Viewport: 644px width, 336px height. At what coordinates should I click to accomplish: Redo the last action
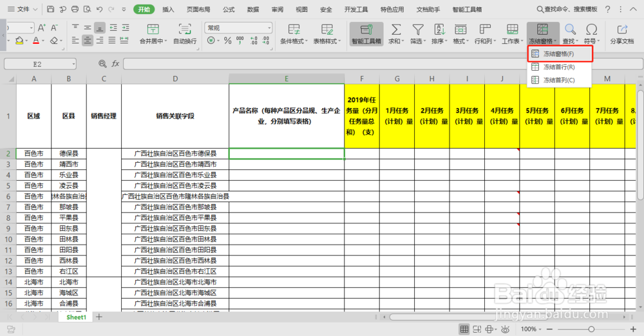[111, 9]
